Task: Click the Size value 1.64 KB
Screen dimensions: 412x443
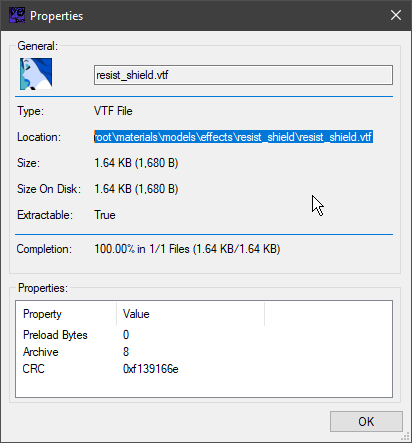Action: (136, 163)
